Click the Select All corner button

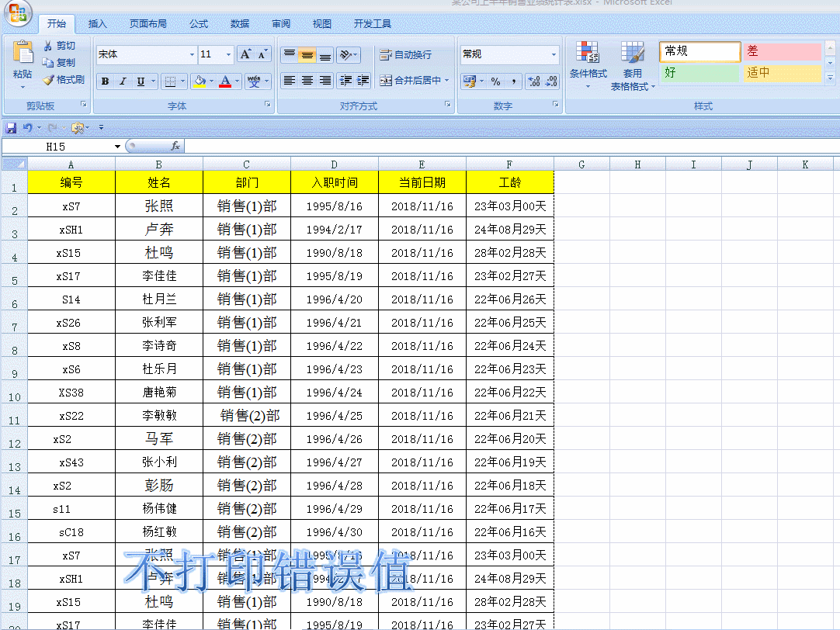pos(15,164)
